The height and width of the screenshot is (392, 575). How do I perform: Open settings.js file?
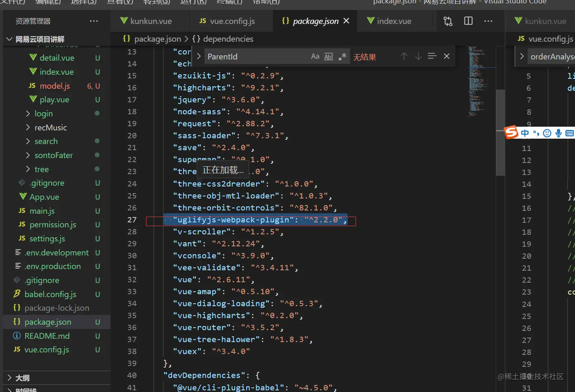coord(57,239)
